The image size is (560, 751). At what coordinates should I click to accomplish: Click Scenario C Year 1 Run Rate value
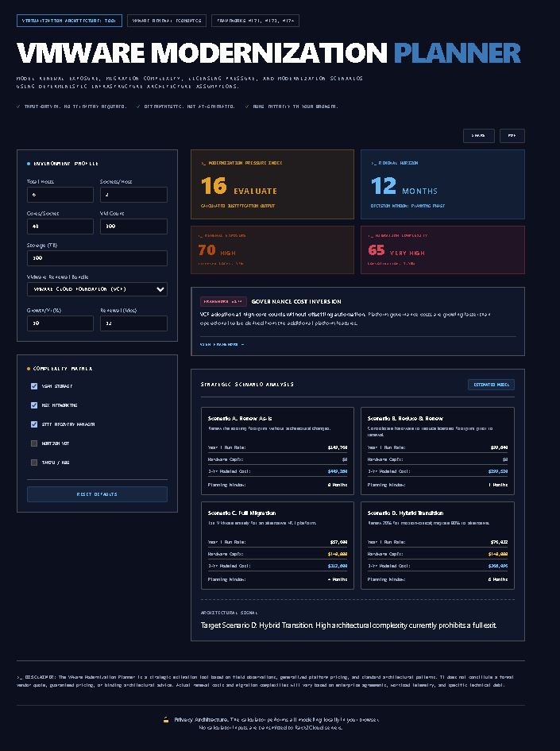tap(338, 542)
